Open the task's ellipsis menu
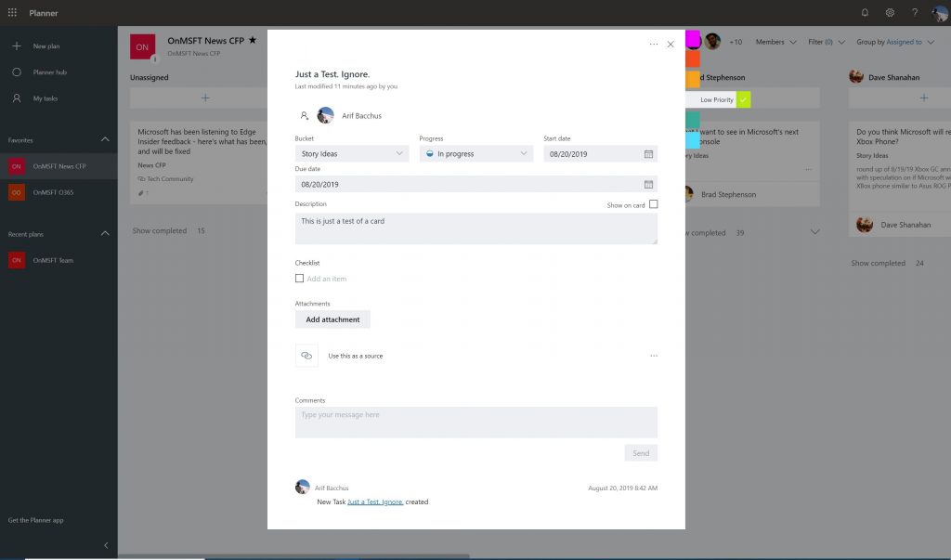 (652, 44)
